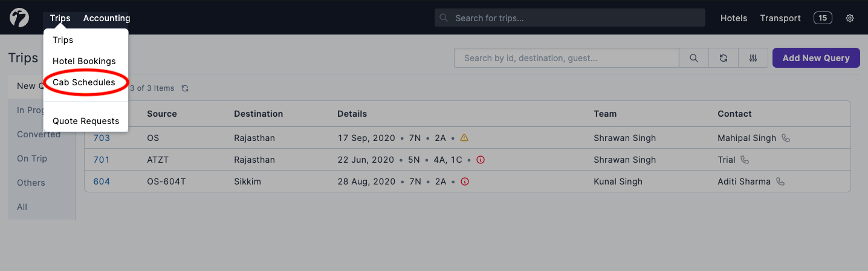This screenshot has height=271, width=868.
Task: Open the settings gear icon
Action: [x=850, y=18]
